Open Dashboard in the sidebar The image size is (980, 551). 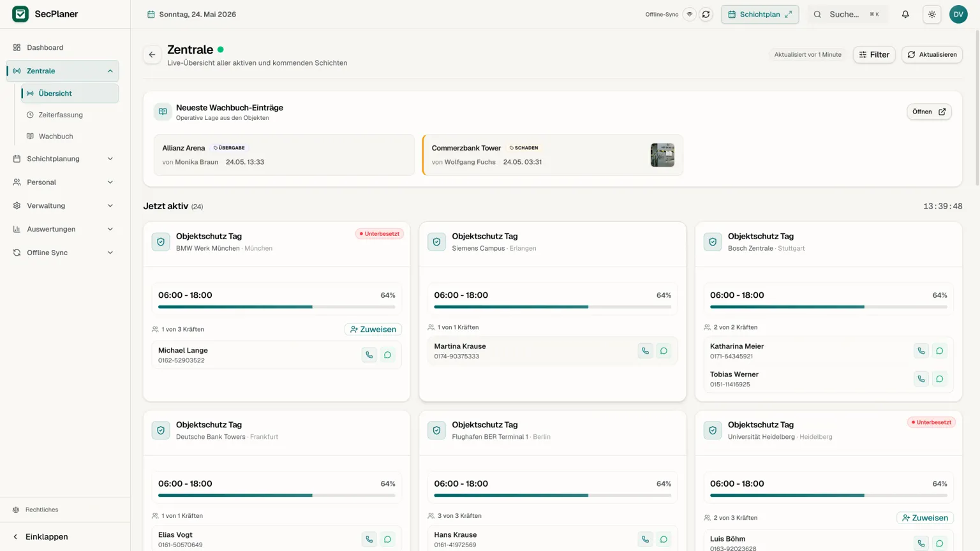pyautogui.click(x=63, y=47)
